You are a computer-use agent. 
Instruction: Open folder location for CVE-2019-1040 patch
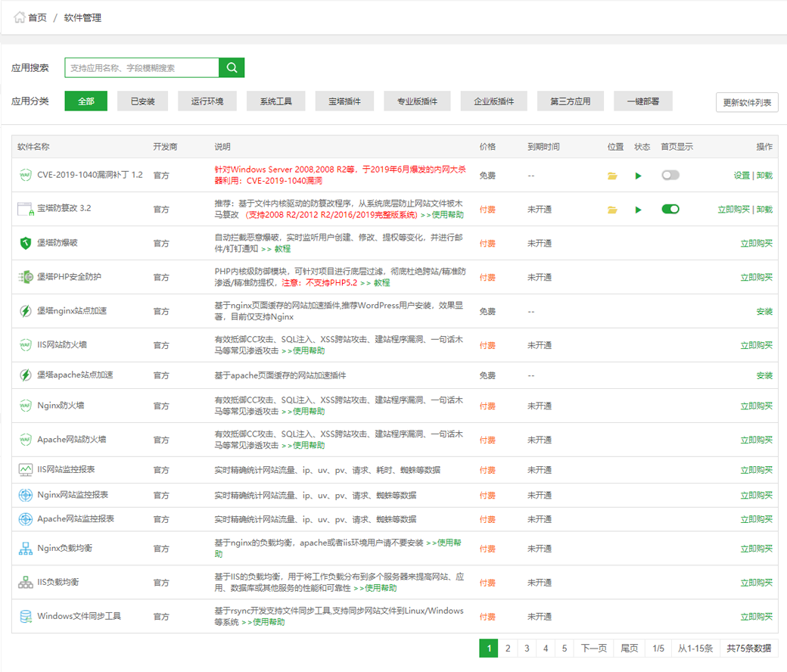tap(612, 176)
